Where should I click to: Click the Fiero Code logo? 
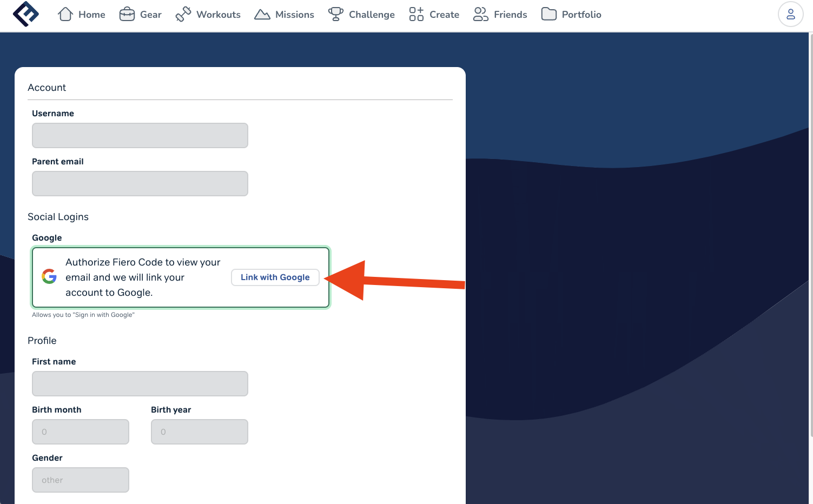26,14
